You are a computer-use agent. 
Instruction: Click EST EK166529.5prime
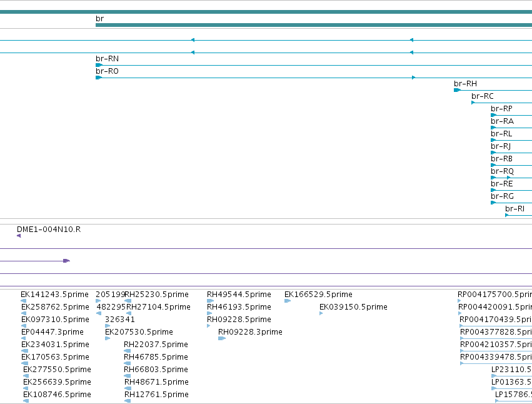pos(318,295)
